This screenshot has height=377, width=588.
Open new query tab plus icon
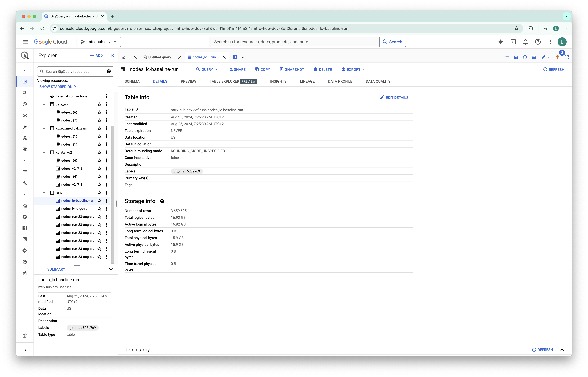tap(235, 57)
